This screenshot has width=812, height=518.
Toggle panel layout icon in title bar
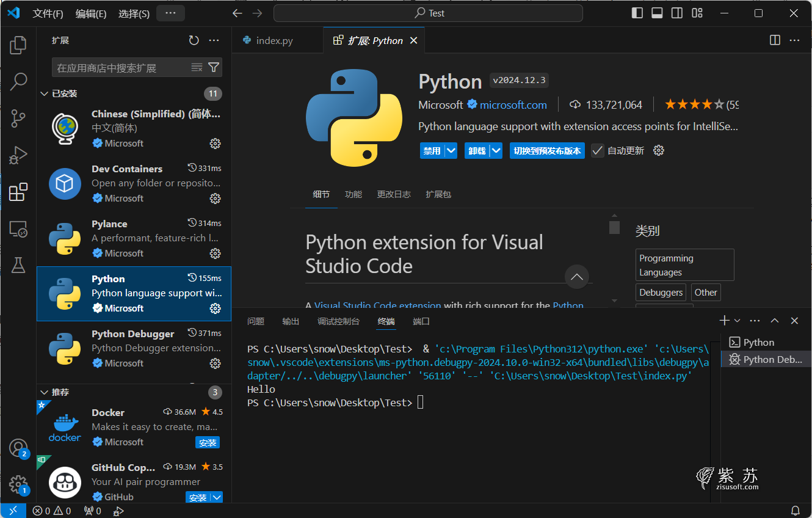(x=657, y=13)
